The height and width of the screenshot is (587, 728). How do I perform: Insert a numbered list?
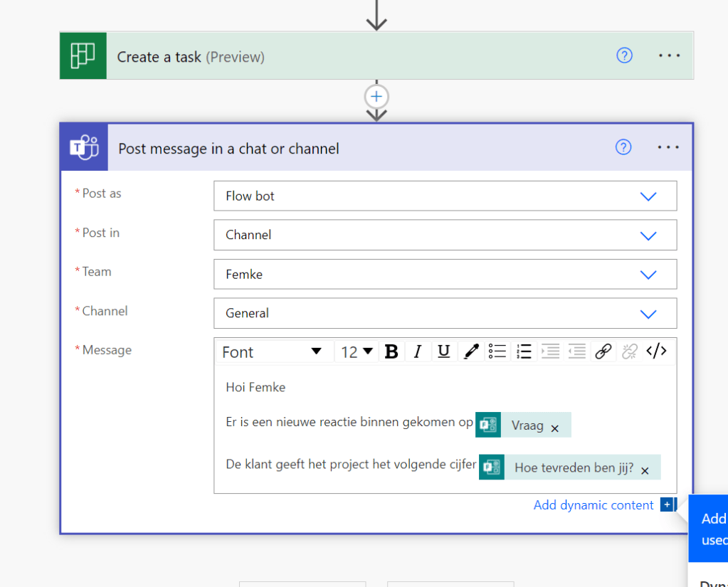524,351
